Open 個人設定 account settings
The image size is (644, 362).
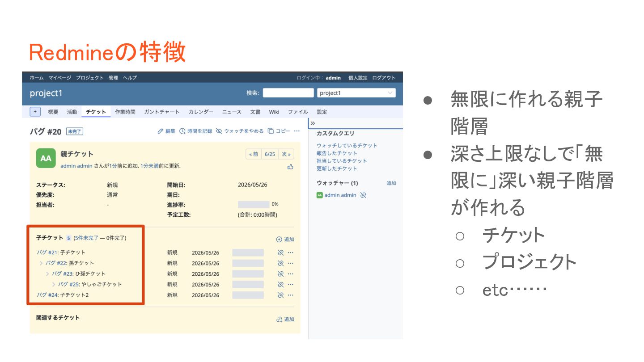[358, 78]
